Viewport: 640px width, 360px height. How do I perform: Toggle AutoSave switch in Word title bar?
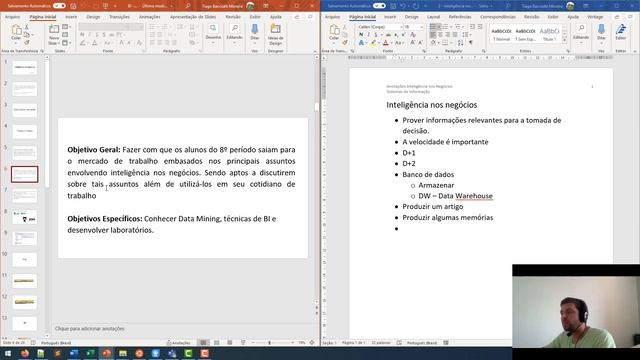point(379,6)
